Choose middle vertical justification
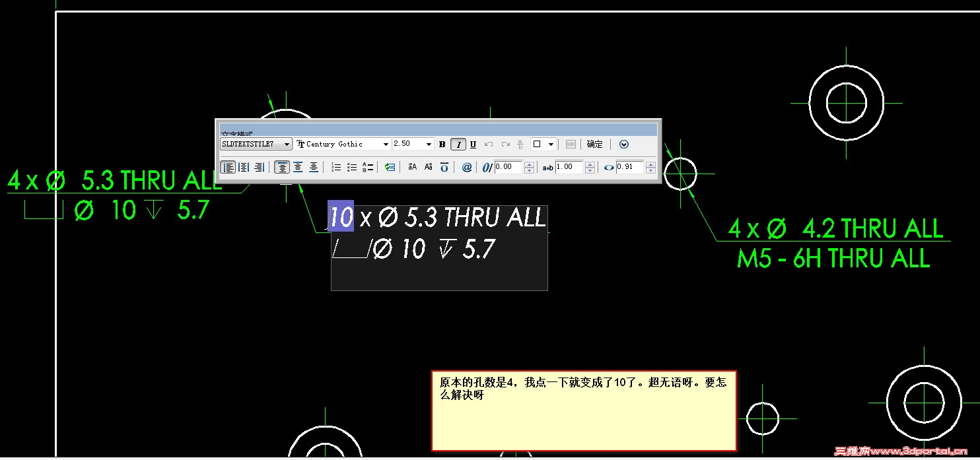This screenshot has height=460, width=980. (298, 167)
